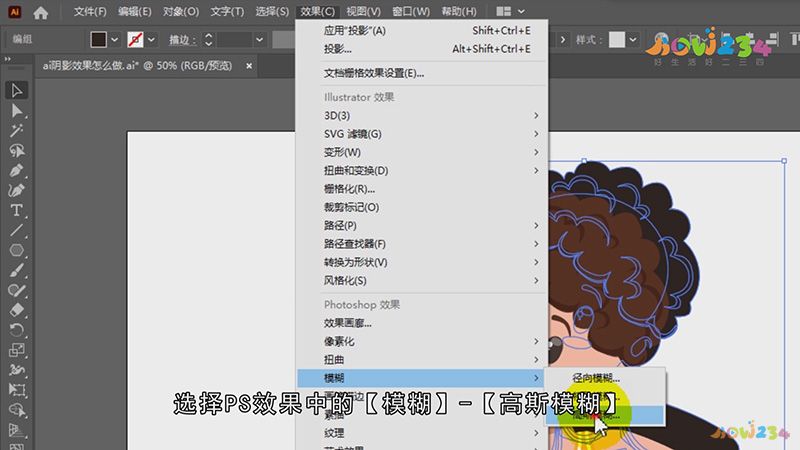Viewport: 800px width, 450px height.
Task: Choose 投影... menu entry
Action: point(422,49)
